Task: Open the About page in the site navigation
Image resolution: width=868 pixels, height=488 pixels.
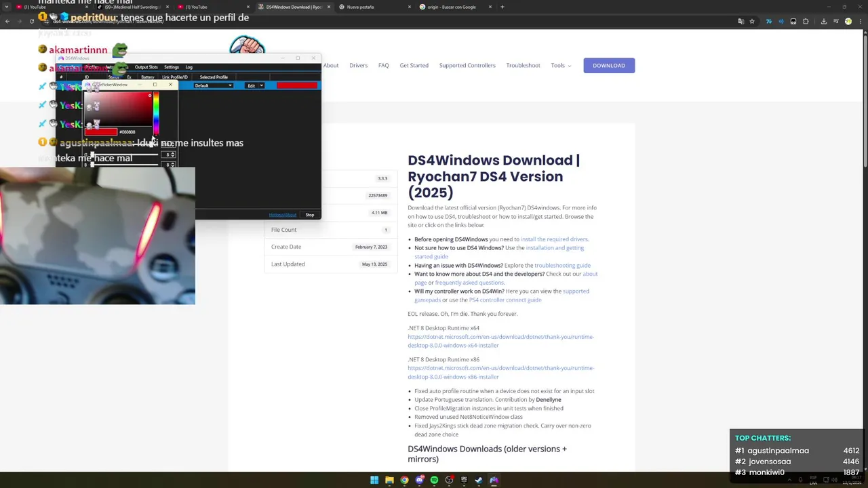Action: (x=331, y=66)
